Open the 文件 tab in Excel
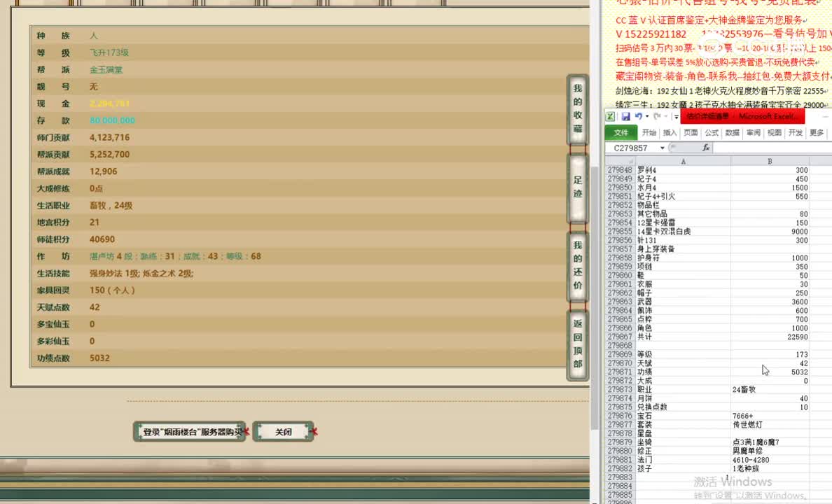The height and width of the screenshot is (504, 832). (620, 132)
